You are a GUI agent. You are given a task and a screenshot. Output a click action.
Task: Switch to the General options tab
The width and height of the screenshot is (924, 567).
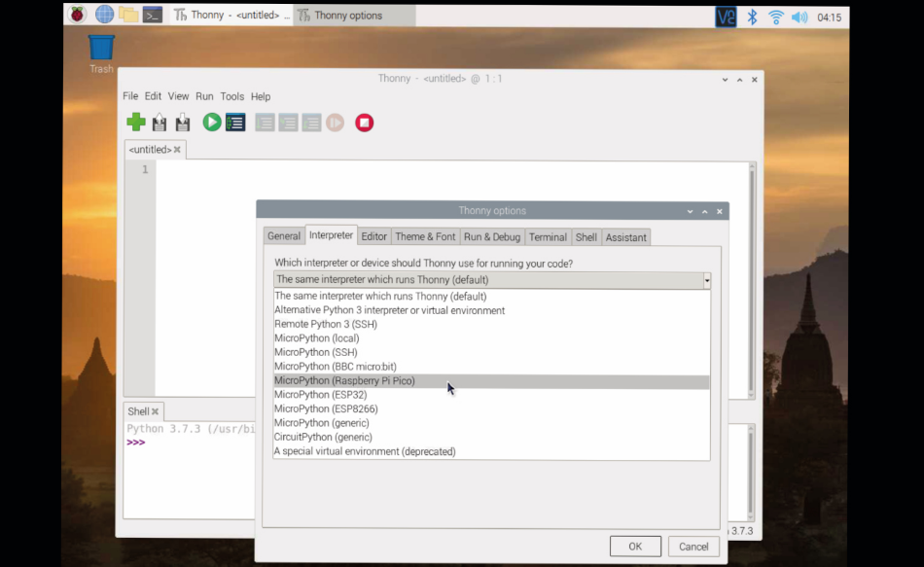pyautogui.click(x=283, y=236)
